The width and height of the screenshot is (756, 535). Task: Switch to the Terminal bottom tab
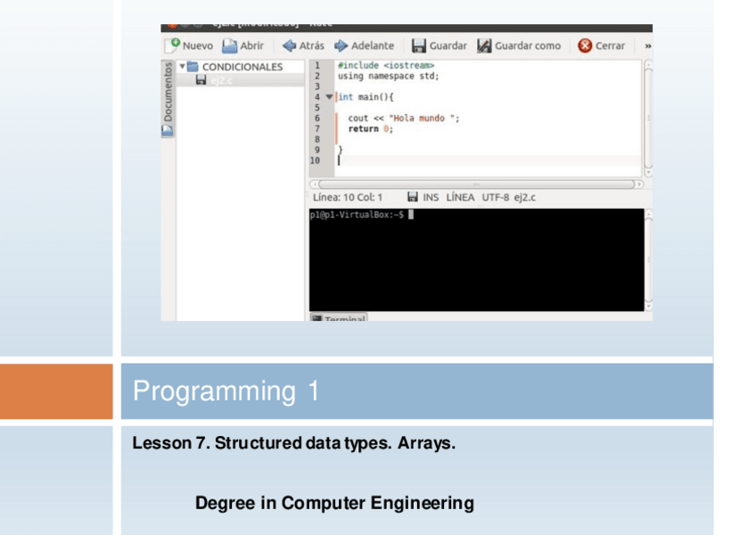tap(339, 317)
